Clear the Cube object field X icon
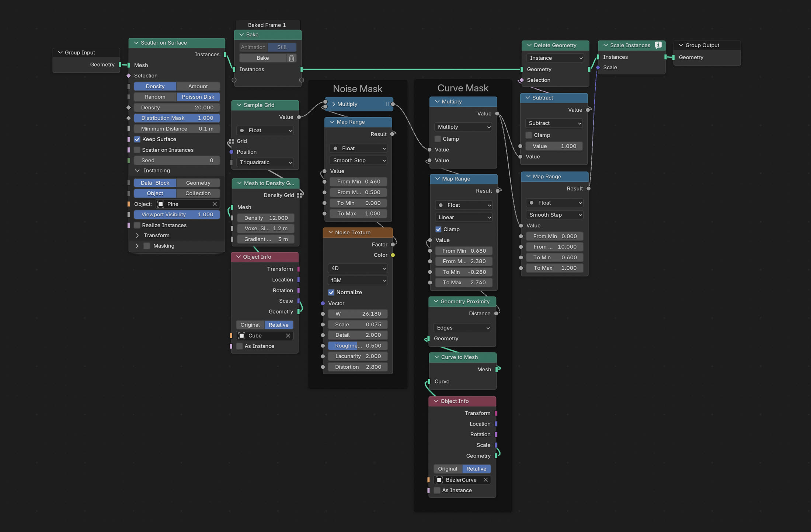 pyautogui.click(x=288, y=336)
